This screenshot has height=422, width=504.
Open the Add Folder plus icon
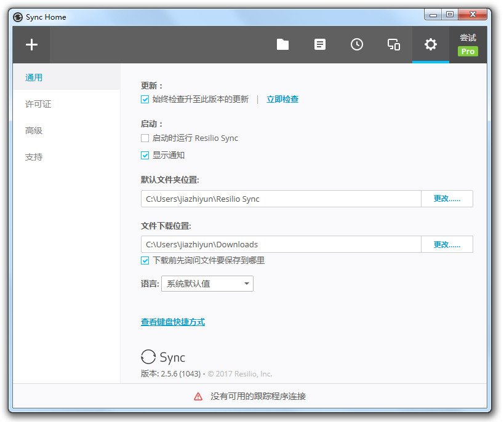[31, 44]
